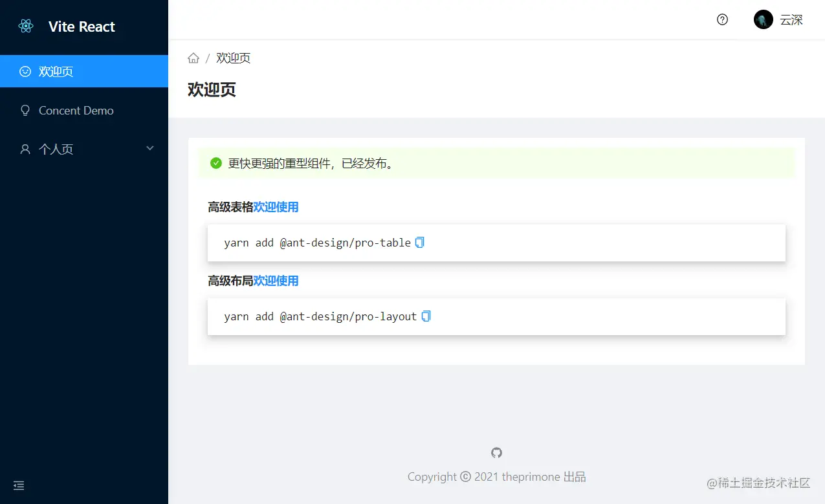Viewport: 825px width, 504px height.
Task: Collapse the sidebar with the fold icon
Action: point(19,485)
